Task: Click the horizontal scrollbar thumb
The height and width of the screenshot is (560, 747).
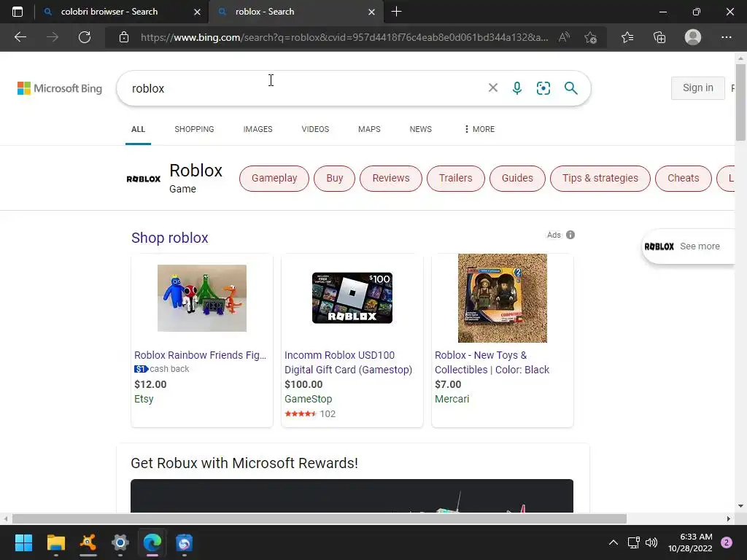Action: (320, 518)
